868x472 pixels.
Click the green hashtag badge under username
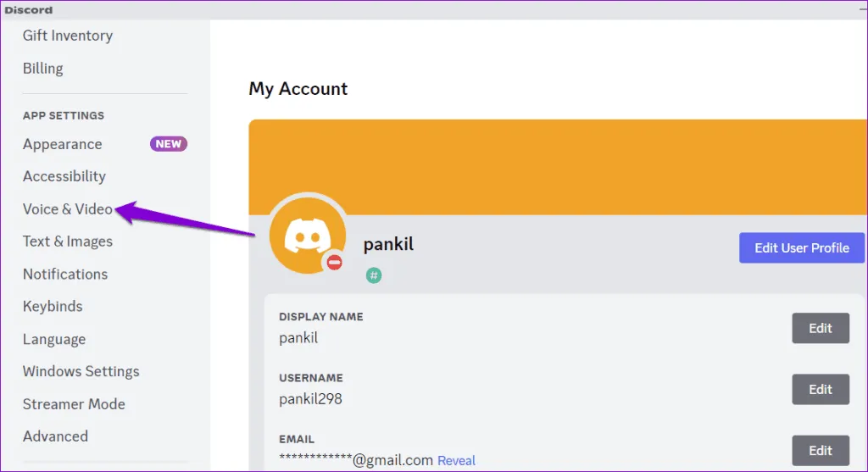coord(374,275)
